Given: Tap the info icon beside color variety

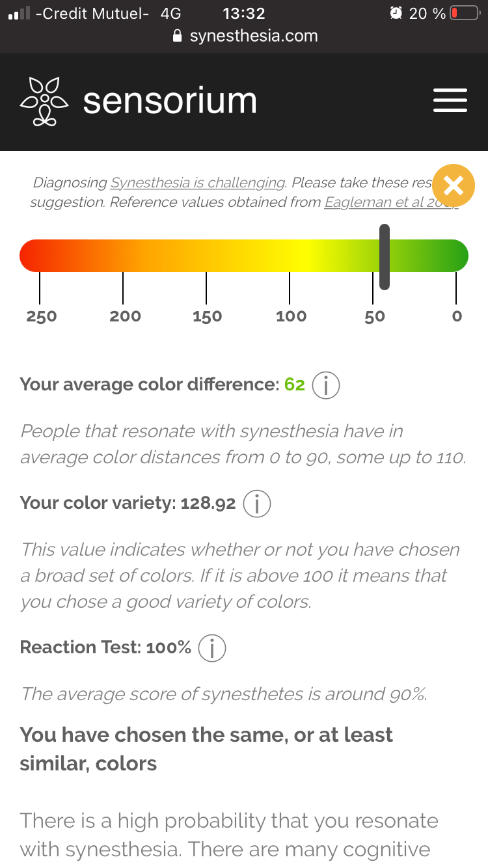Looking at the screenshot, I should coord(256,504).
